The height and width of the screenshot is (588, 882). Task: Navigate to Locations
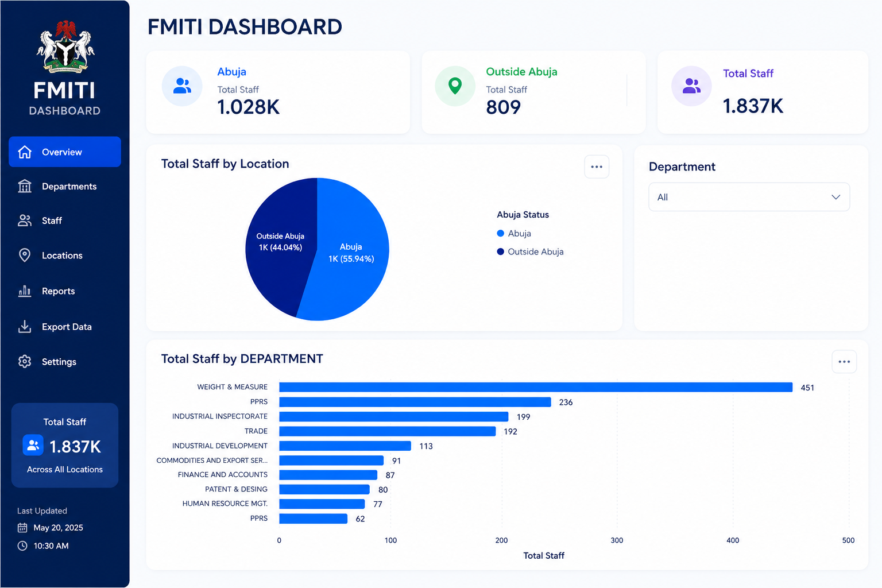[65, 255]
